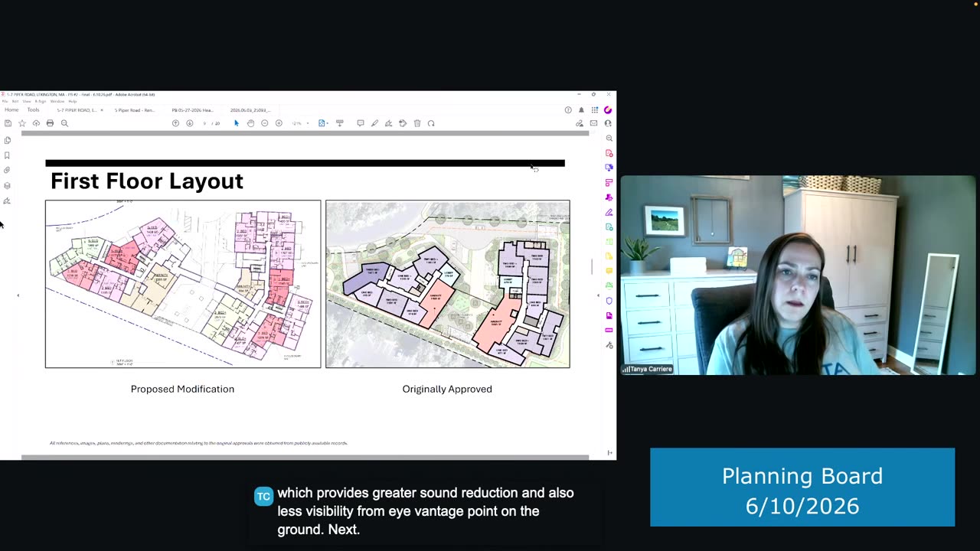Image resolution: width=980 pixels, height=551 pixels.
Task: Open the notifications bell
Action: tap(581, 110)
